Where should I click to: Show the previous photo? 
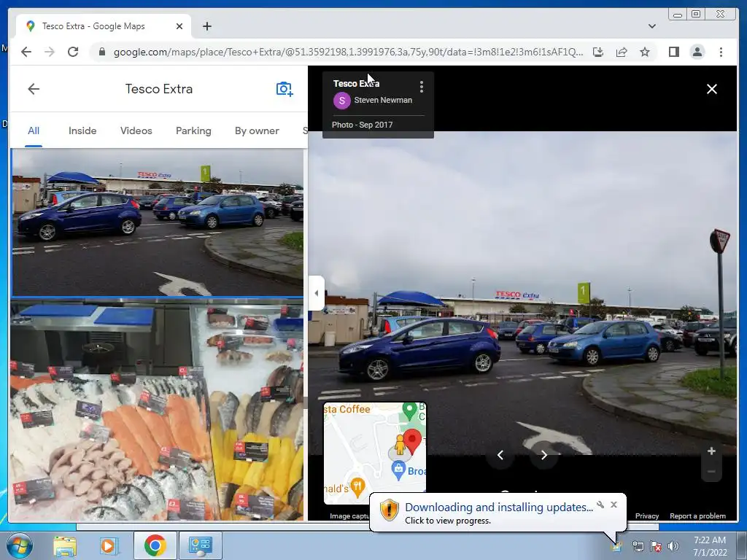pyautogui.click(x=500, y=455)
